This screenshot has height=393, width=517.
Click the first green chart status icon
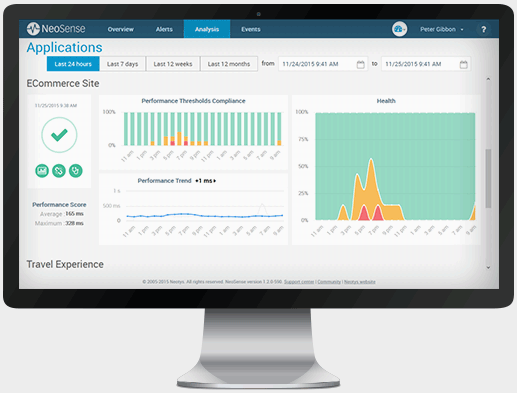point(42,171)
